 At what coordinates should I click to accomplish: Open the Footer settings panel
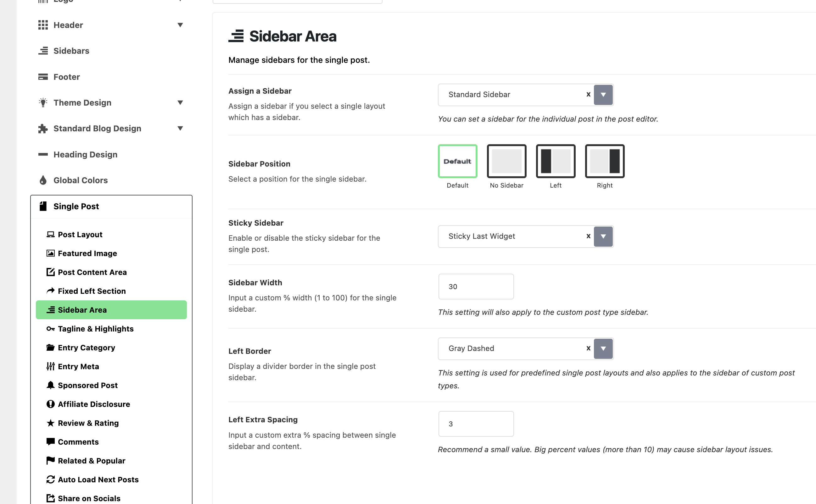click(x=67, y=77)
